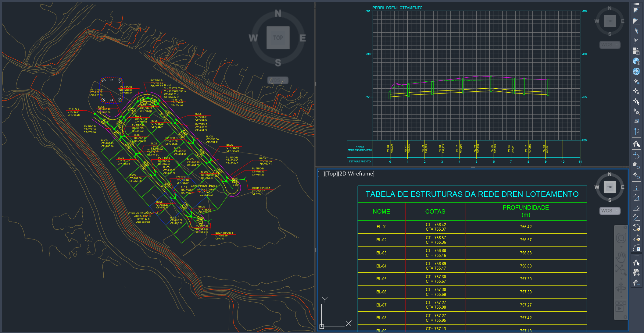Open the [+] viewport controls menu
Screen dimensions: 644x333
click(321, 174)
